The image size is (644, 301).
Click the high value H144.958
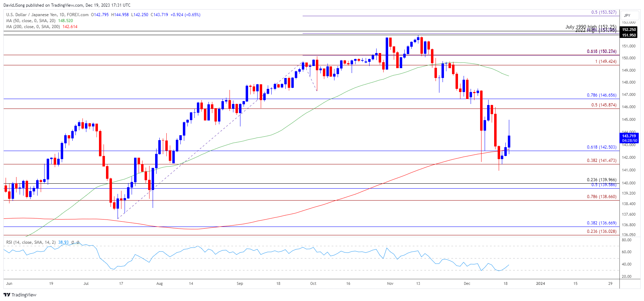(120, 15)
